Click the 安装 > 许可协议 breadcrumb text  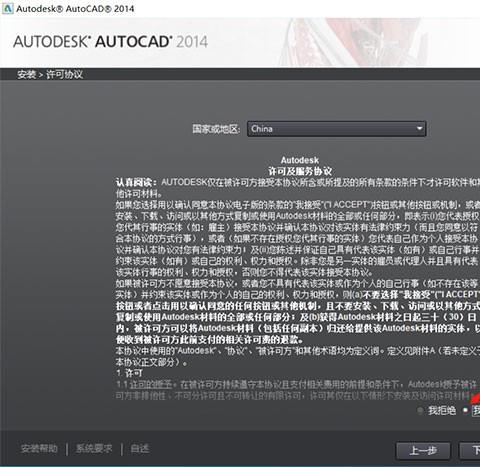[50, 74]
